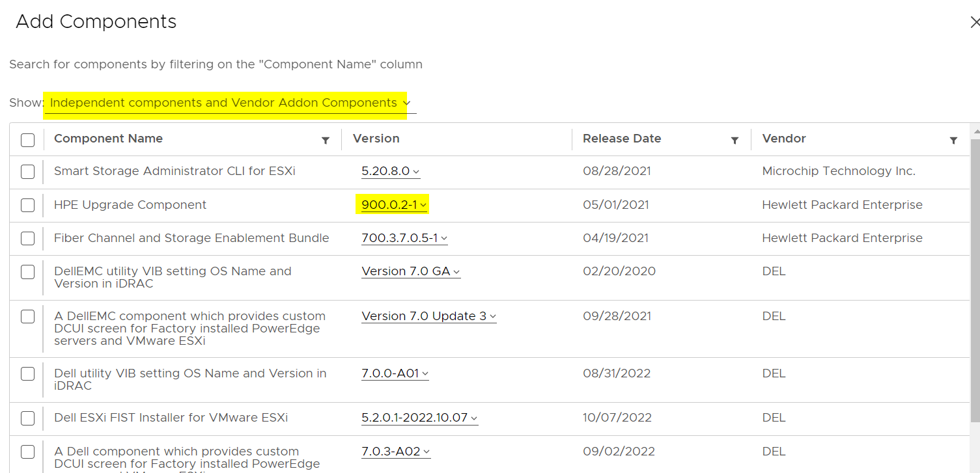Image resolution: width=980 pixels, height=473 pixels.
Task: Open the Release Date column filter icon
Action: [735, 140]
